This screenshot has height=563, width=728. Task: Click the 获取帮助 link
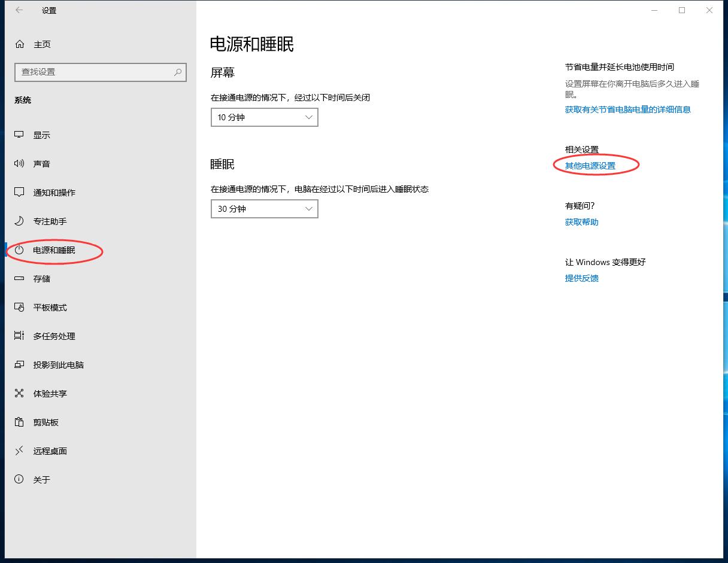click(x=582, y=222)
